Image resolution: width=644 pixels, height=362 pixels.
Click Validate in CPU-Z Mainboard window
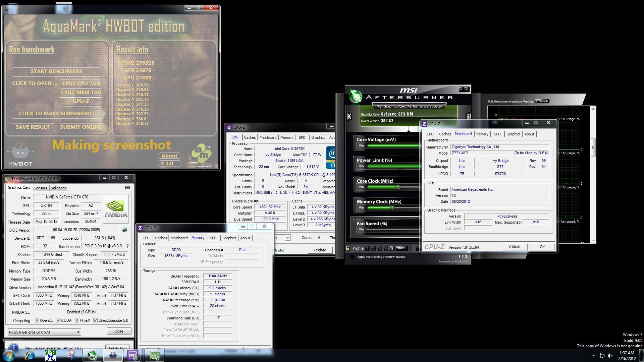(x=515, y=247)
